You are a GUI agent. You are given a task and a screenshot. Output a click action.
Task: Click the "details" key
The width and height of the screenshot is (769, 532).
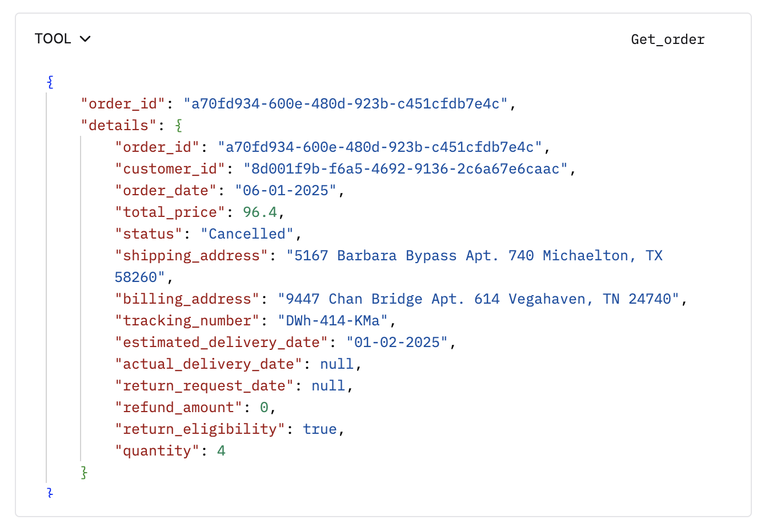119,126
